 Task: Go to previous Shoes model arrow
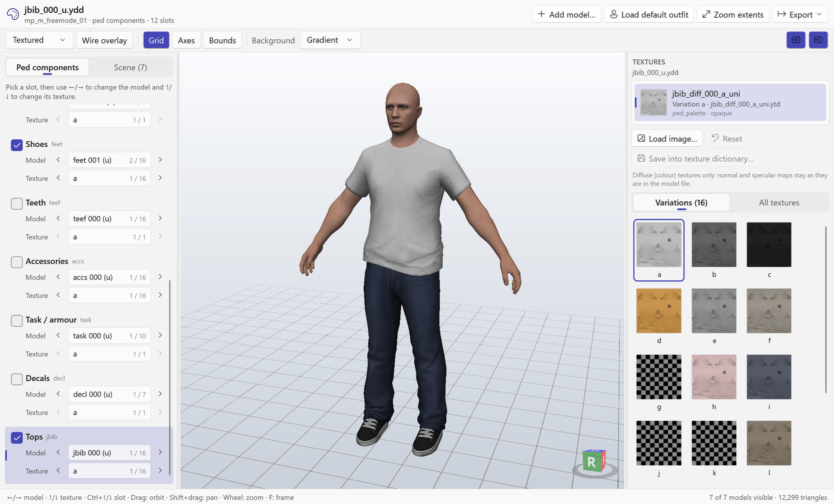[x=58, y=160]
